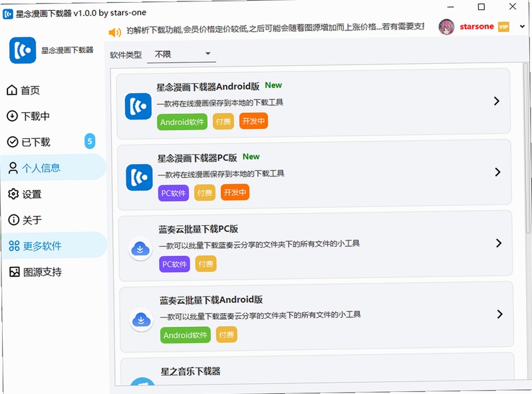Screen dimensions: 532x394
Task: Expand the 蓝奏云批量下载Android版 chevron
Action: point(499,314)
